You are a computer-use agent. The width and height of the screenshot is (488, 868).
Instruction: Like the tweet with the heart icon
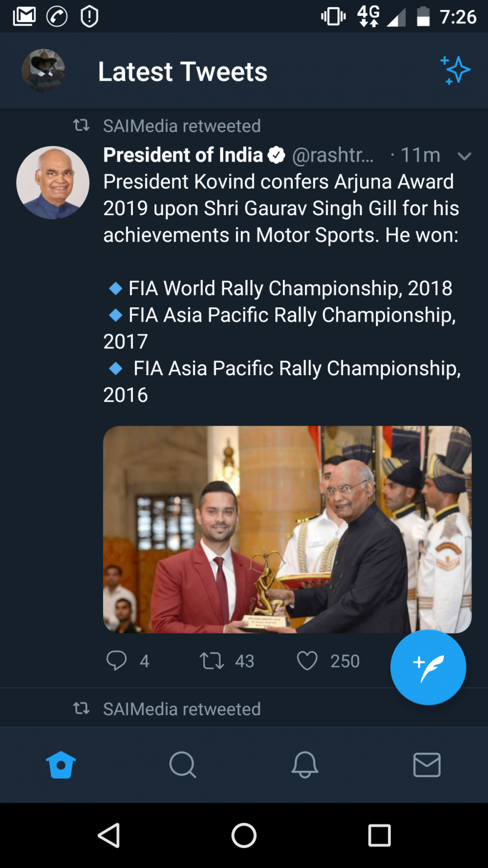307,661
